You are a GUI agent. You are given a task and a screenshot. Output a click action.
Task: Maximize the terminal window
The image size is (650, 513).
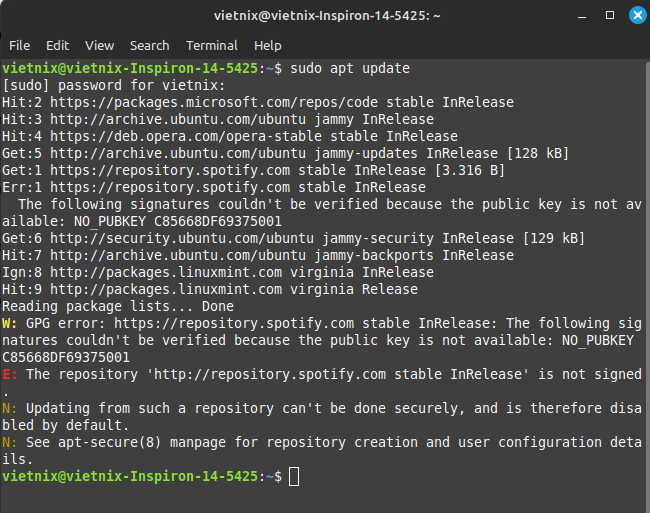tap(610, 15)
